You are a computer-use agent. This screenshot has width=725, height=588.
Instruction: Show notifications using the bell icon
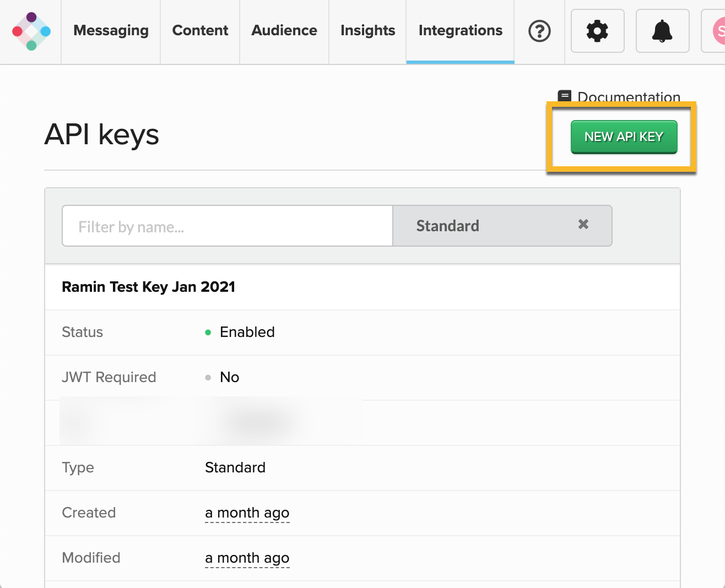[662, 31]
